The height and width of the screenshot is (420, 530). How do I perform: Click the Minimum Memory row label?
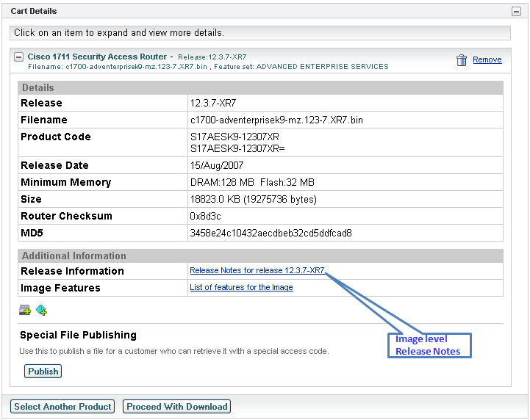[66, 182]
